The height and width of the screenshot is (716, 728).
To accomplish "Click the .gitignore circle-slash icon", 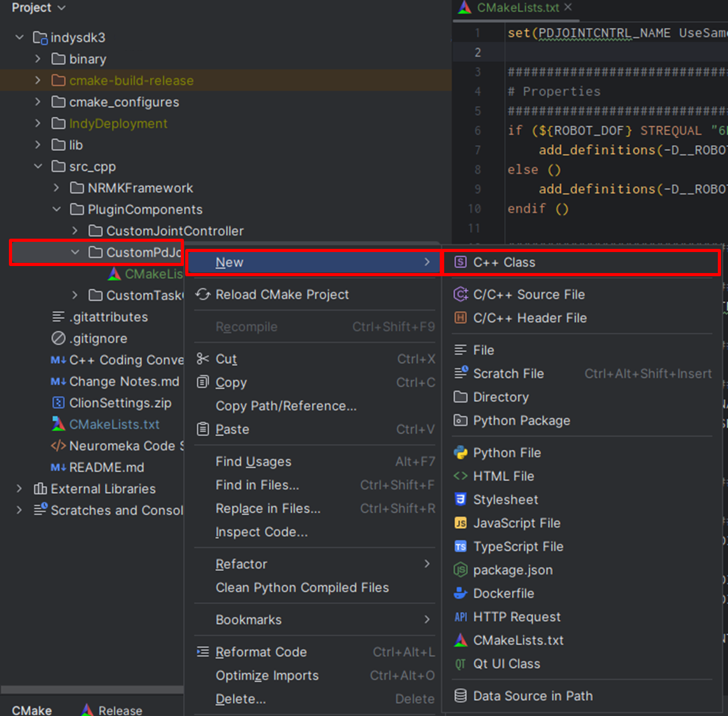I will [x=58, y=339].
